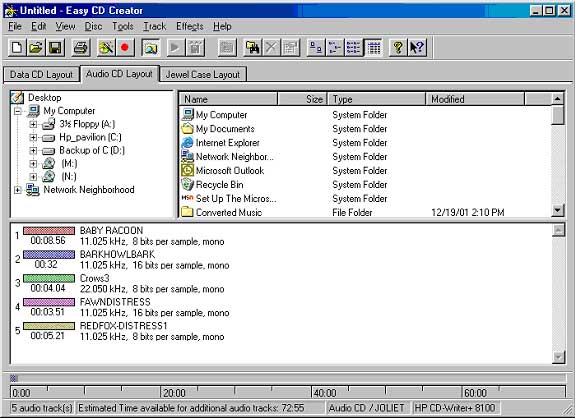This screenshot has width=575, height=418.
Task: Launch the CD Creator wizard
Action: tap(106, 48)
